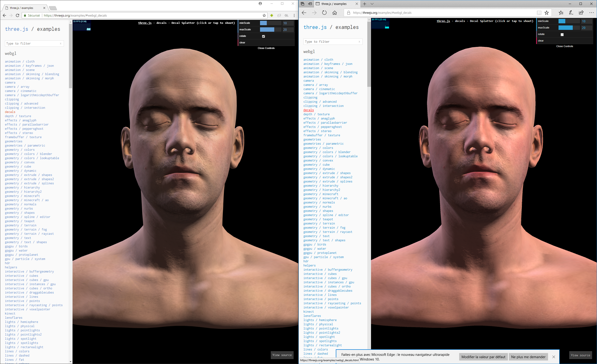This screenshot has width=597, height=364.
Task: Open the Hub panel in Edge toolbar
Action: [x=561, y=13]
